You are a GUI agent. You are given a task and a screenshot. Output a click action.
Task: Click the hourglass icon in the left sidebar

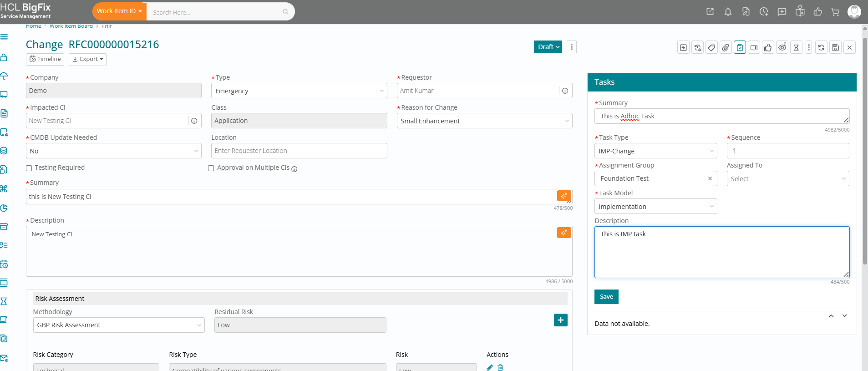(x=4, y=301)
